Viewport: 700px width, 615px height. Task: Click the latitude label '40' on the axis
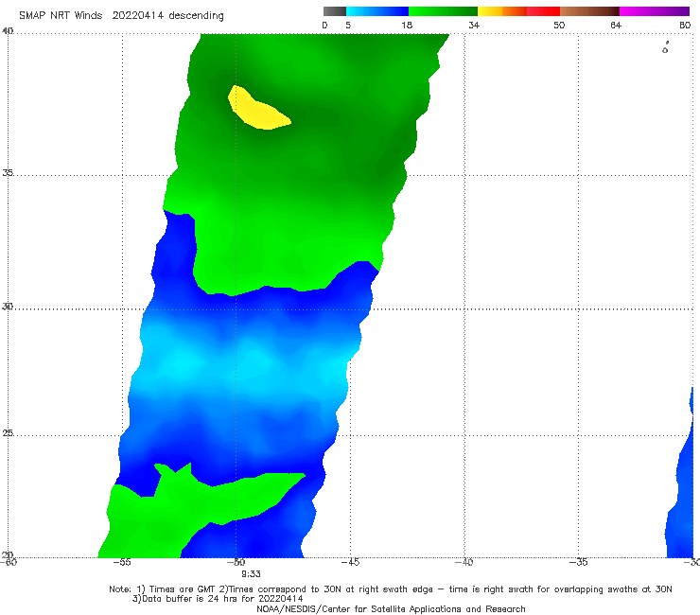coord(8,31)
